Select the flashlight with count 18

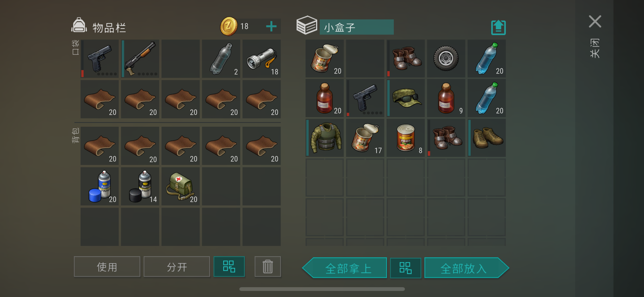pos(262,58)
